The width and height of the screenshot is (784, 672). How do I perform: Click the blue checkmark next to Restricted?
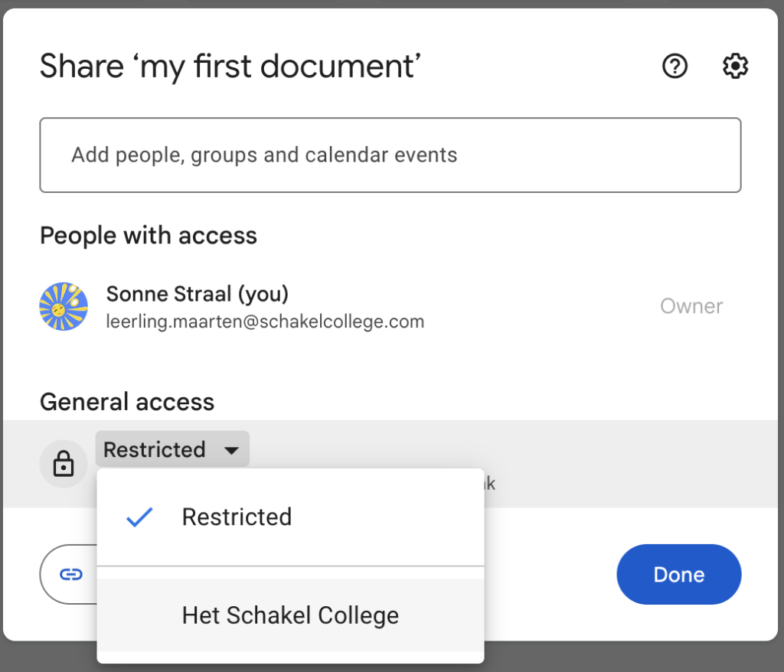139,517
